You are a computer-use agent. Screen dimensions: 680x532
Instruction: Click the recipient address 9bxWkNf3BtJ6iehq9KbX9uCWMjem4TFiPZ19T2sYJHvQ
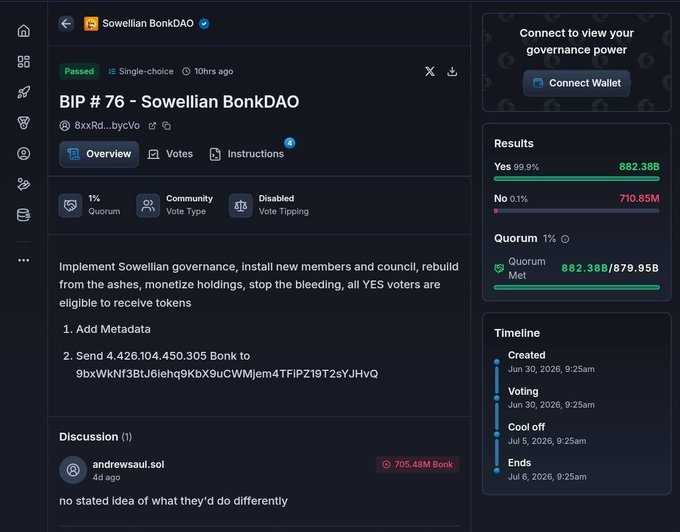click(227, 374)
